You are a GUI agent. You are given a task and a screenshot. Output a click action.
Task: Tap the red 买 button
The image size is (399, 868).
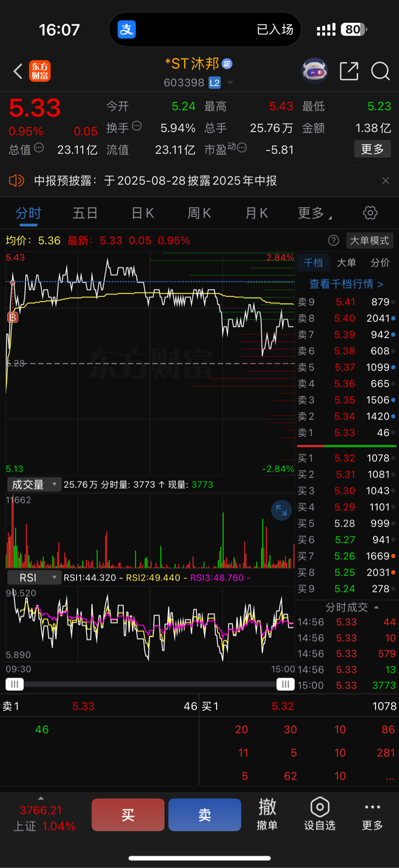128,814
